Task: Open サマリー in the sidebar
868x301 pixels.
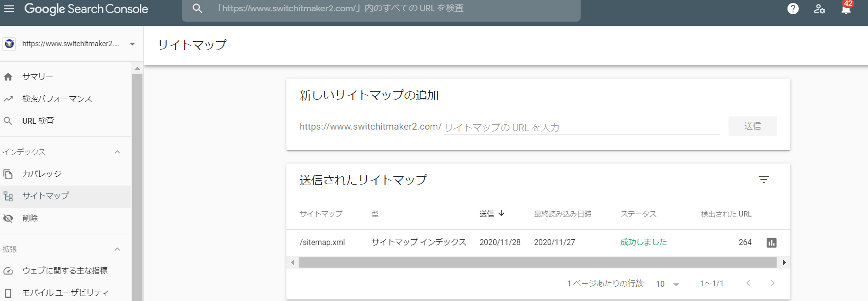Action: click(66, 77)
